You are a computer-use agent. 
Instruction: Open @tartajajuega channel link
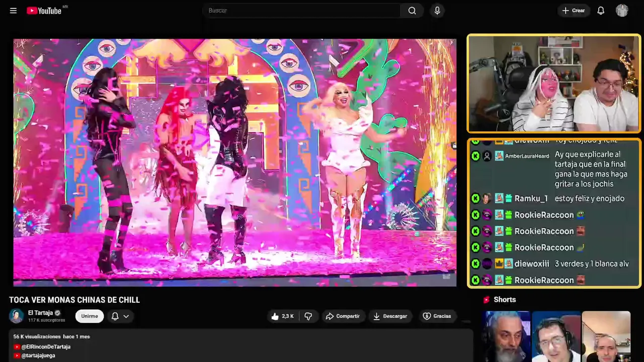(38, 355)
